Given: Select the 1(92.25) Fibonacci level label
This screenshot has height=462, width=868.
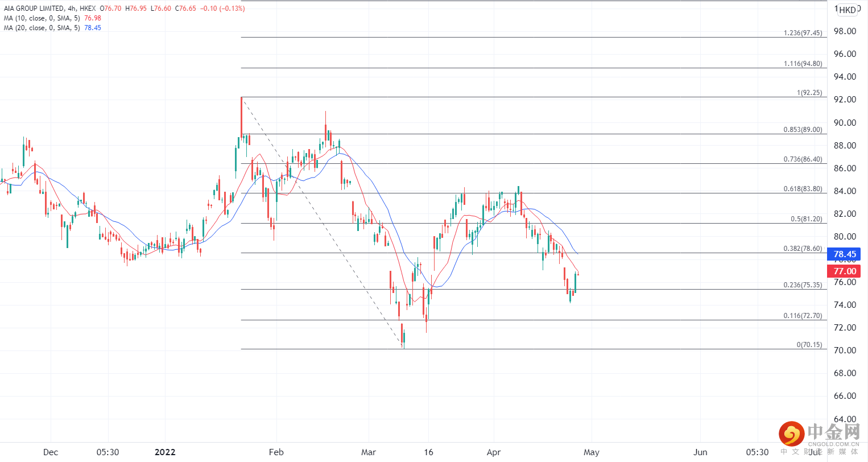Looking at the screenshot, I should coord(809,93).
